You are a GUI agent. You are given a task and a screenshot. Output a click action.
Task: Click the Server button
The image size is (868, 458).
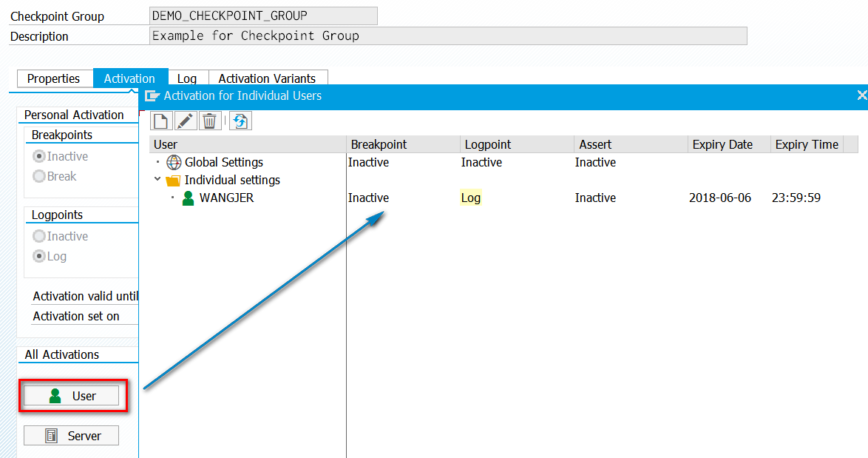click(x=72, y=436)
